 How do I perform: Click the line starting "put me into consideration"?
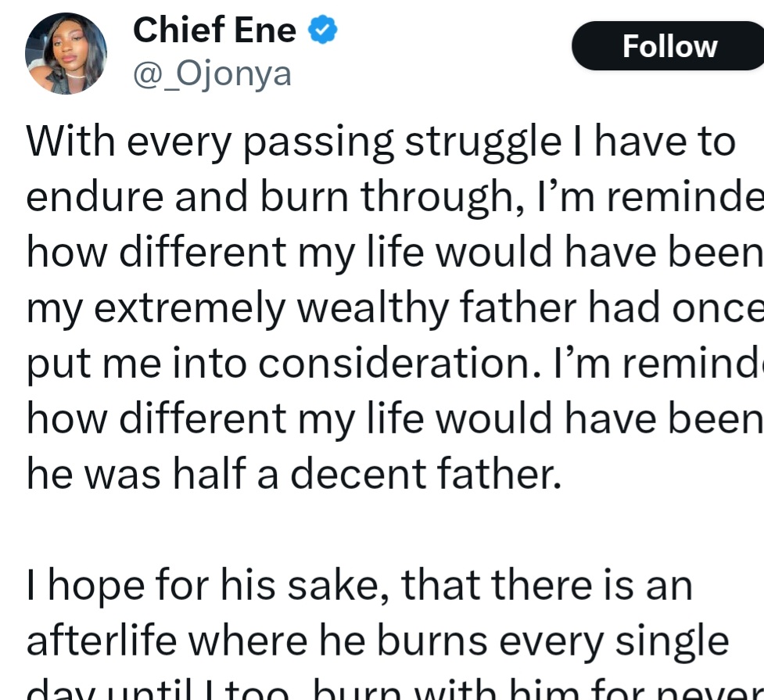[x=395, y=364]
